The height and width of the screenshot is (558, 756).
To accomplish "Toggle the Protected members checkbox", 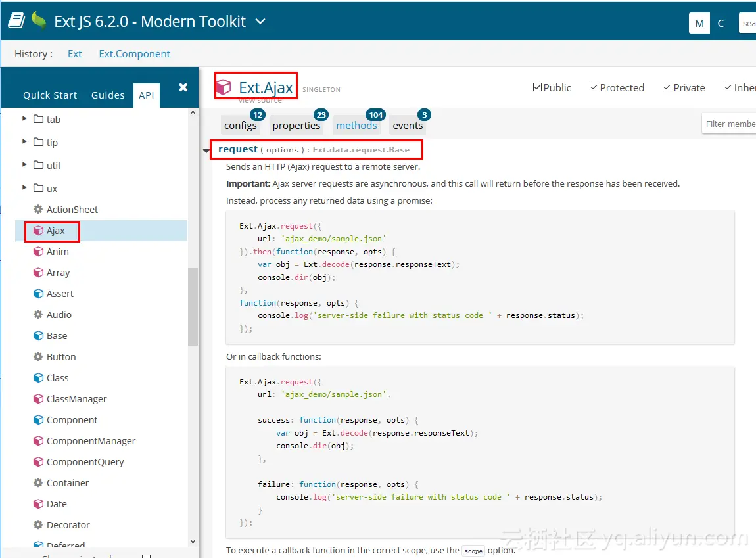I will (594, 87).
